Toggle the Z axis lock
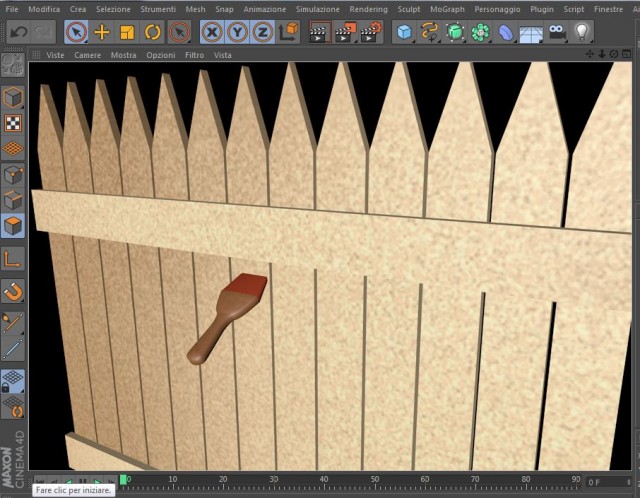Screen dimensions: 640x498 262,32
